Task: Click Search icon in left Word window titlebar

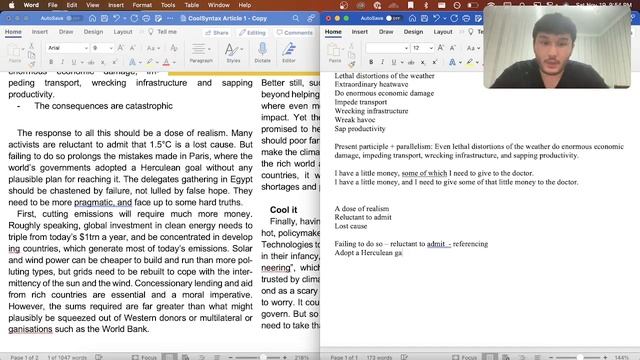Action: pyautogui.click(x=296, y=18)
